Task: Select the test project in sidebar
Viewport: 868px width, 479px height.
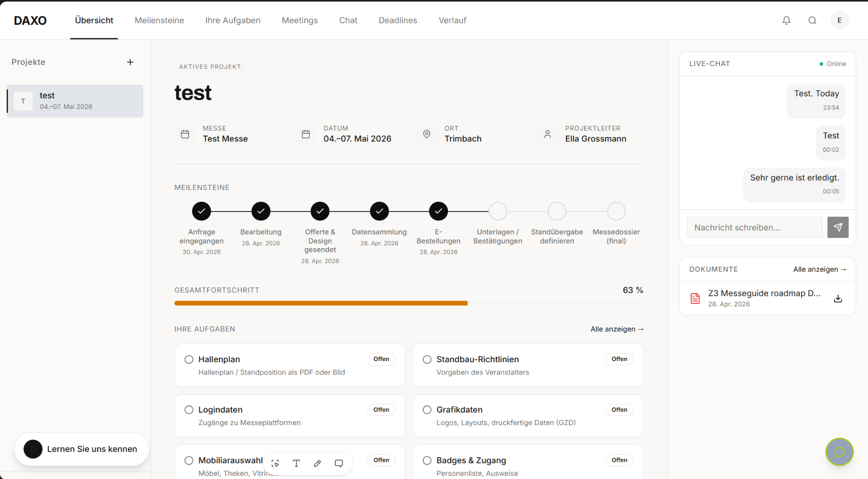Action: click(75, 101)
